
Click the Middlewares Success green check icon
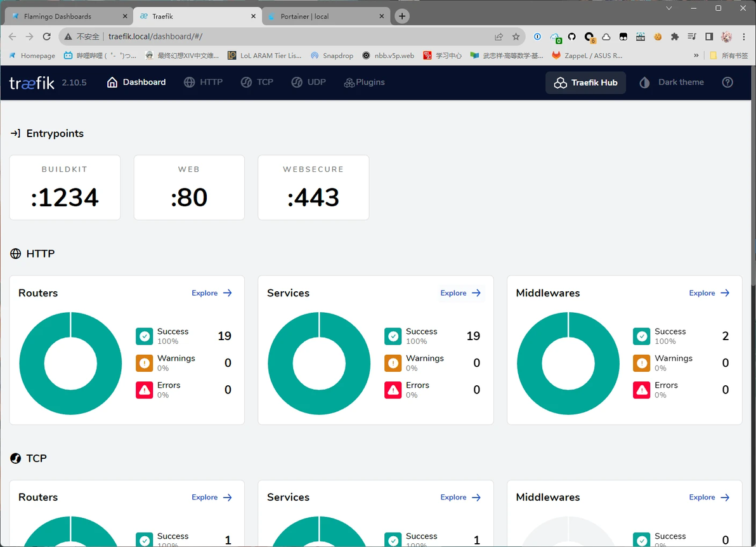pyautogui.click(x=642, y=336)
